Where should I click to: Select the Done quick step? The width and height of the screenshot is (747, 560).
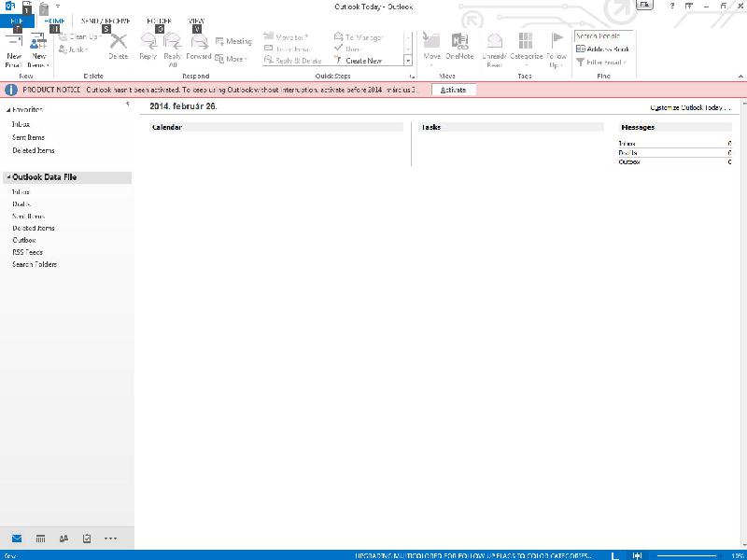[x=348, y=49]
